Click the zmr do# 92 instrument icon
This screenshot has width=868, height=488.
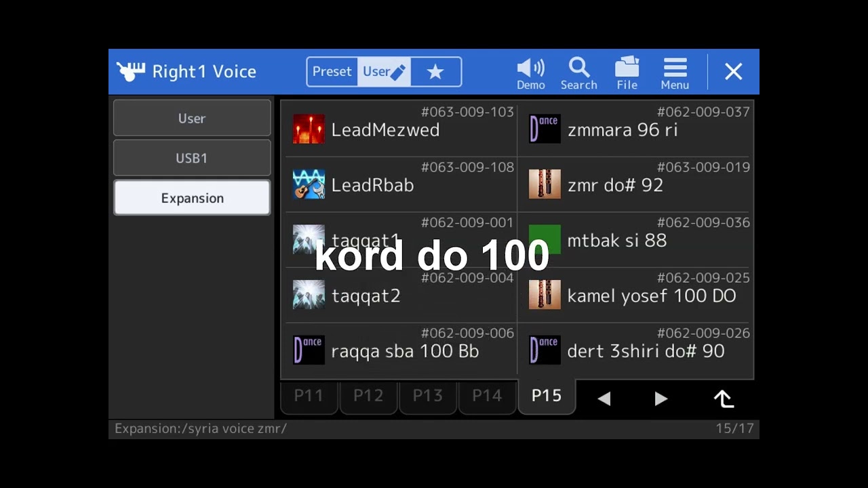click(545, 184)
